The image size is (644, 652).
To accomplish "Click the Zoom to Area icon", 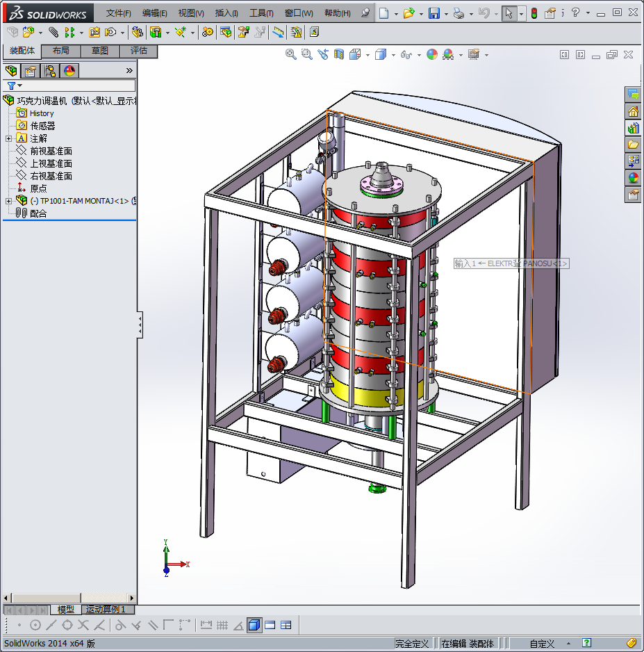I will pos(306,54).
